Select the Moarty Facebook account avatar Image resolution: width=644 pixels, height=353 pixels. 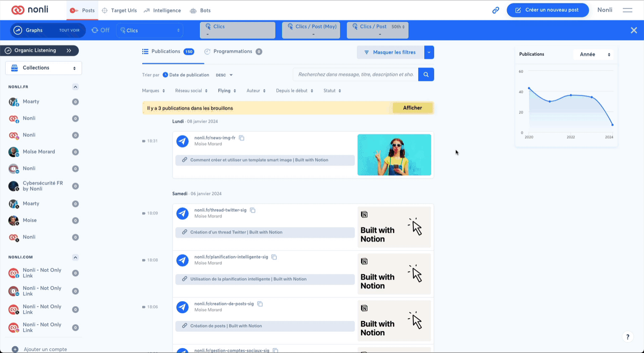14,102
